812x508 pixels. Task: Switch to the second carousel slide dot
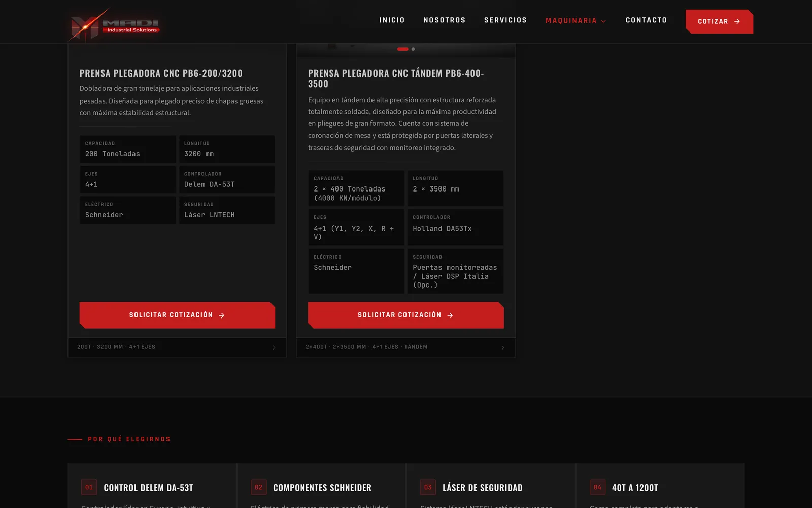click(x=413, y=49)
